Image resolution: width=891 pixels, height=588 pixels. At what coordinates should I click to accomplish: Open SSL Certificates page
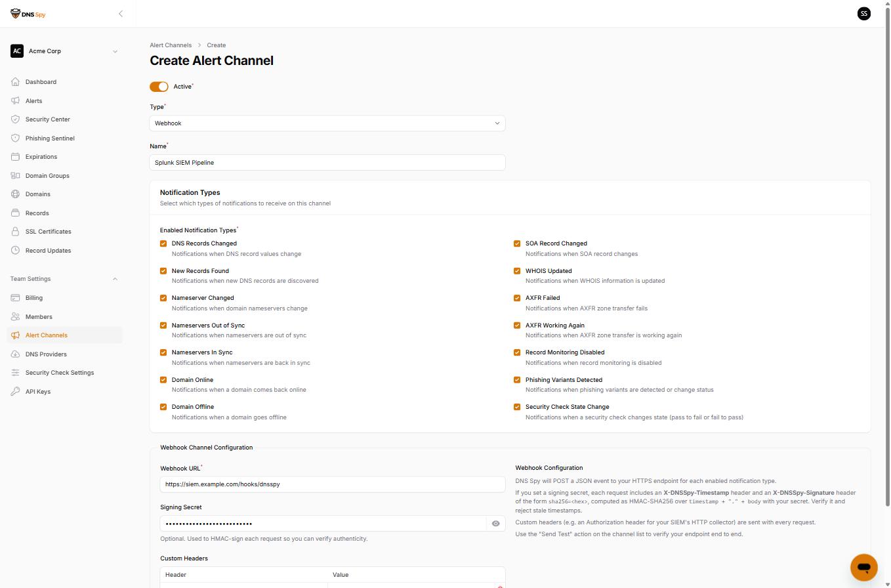(x=64, y=232)
